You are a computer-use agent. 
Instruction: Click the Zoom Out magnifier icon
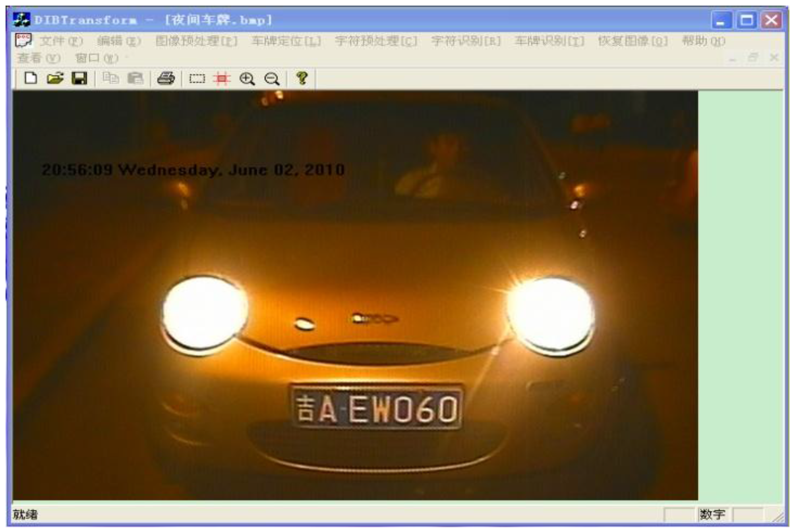[x=272, y=79]
